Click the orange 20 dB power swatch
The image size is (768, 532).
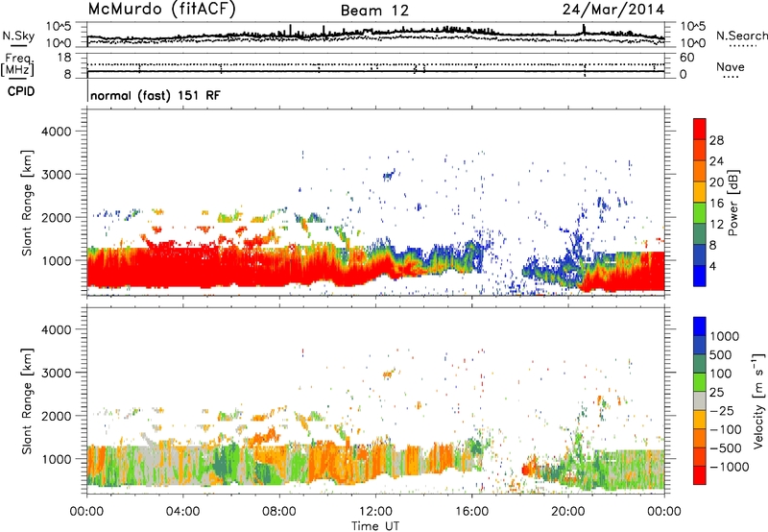pos(700,172)
